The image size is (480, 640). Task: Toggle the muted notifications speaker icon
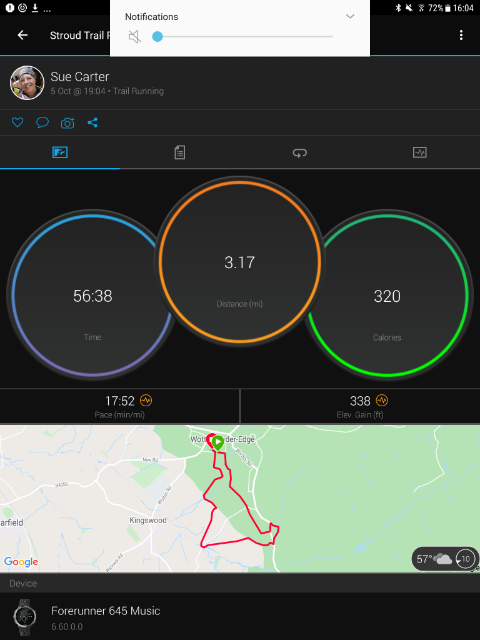point(135,37)
